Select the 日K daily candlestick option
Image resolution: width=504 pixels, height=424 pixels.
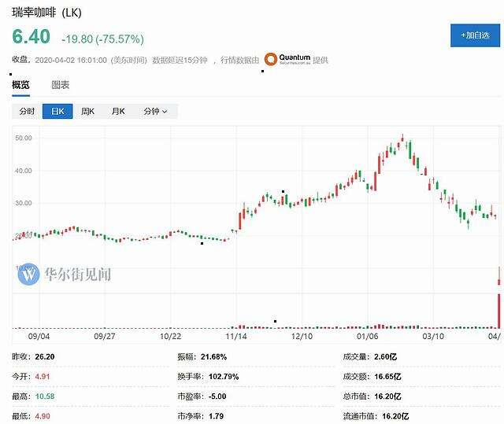click(57, 112)
